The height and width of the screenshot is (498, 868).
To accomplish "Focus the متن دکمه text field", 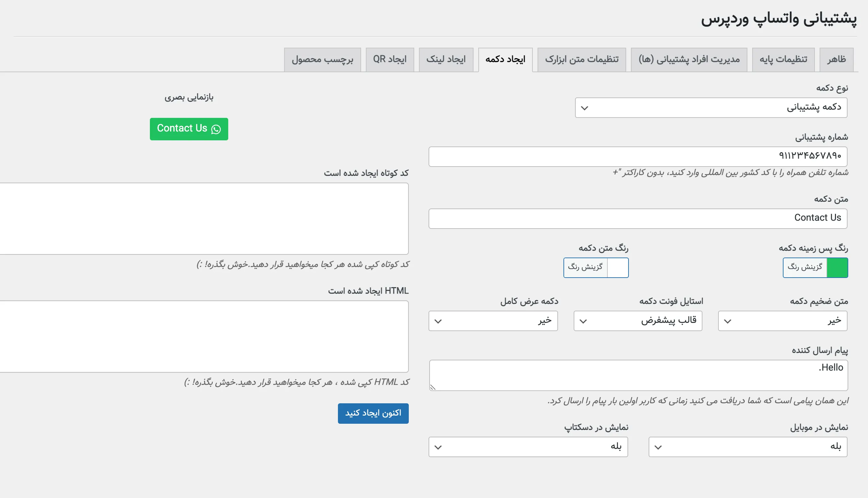I will pyautogui.click(x=638, y=219).
